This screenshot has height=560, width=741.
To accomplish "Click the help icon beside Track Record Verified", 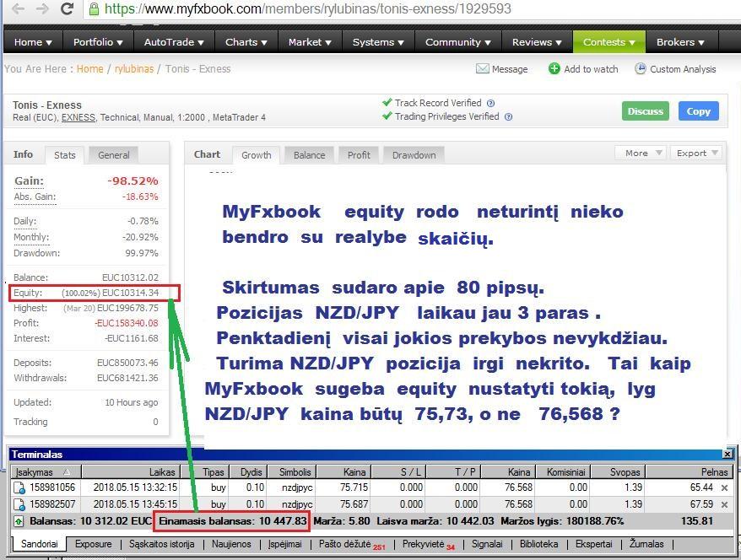I will [x=490, y=103].
